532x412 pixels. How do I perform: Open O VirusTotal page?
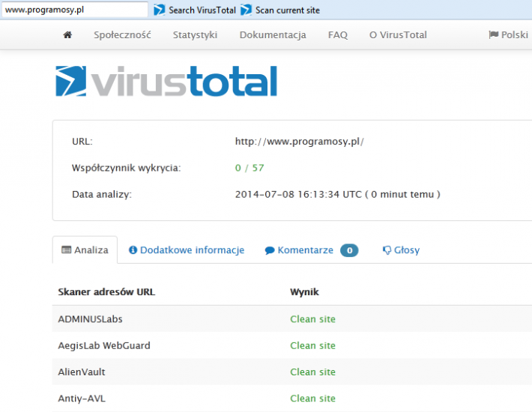398,35
